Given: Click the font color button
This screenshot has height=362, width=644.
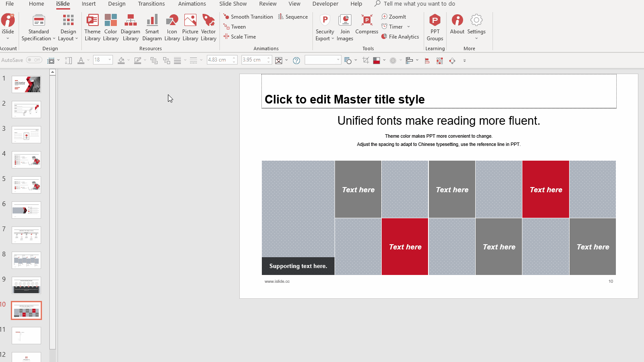Looking at the screenshot, I should [81, 61].
